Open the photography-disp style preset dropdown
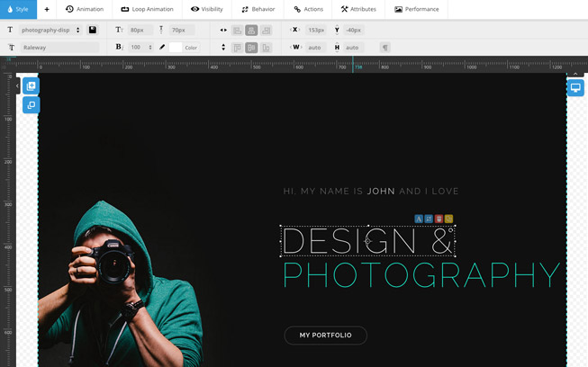The width and height of the screenshot is (588, 367). coord(50,30)
